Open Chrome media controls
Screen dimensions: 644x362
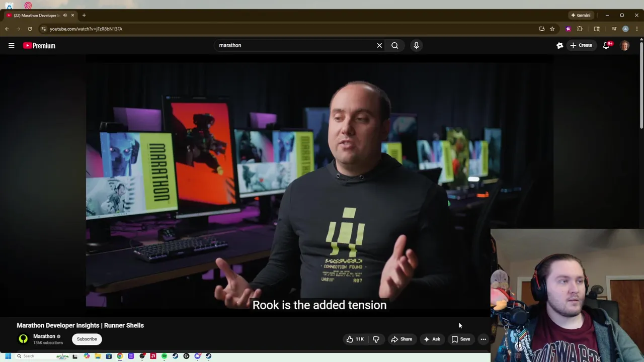pos(614,29)
